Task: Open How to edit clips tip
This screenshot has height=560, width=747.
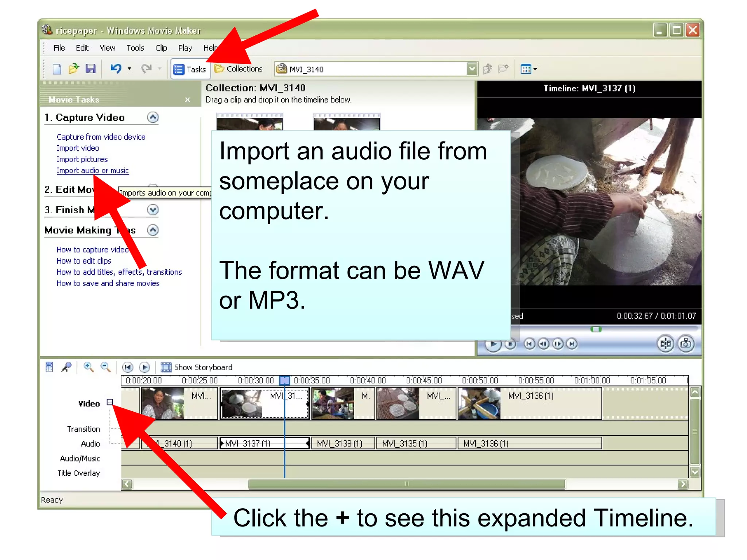Action: coord(84,261)
